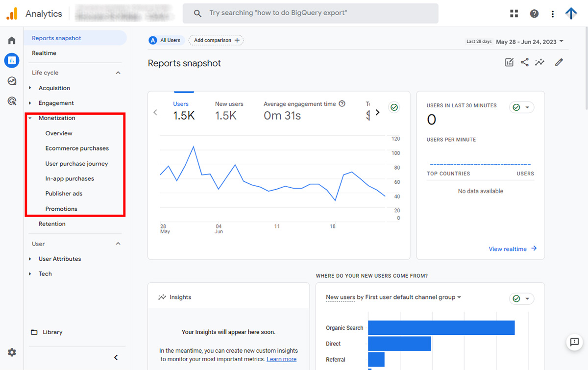Image resolution: width=588 pixels, height=370 pixels.
Task: Open User purchase journey report
Action: 76,164
